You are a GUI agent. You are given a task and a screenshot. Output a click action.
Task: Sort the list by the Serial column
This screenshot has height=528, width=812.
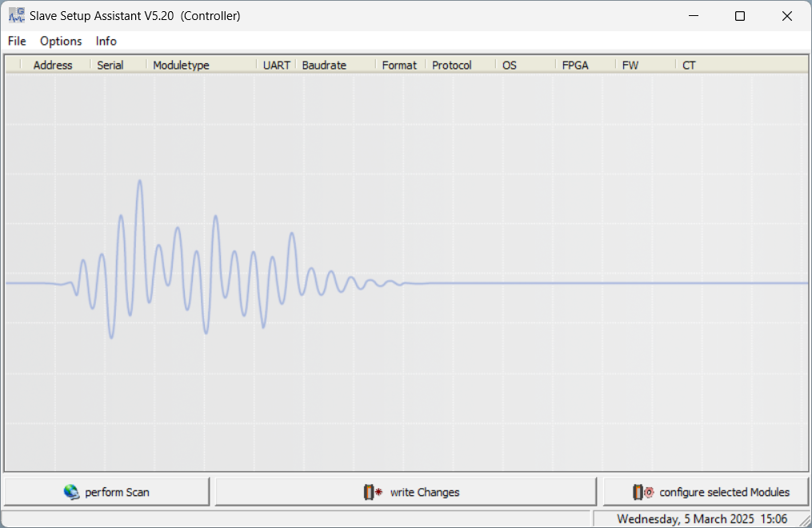point(110,65)
